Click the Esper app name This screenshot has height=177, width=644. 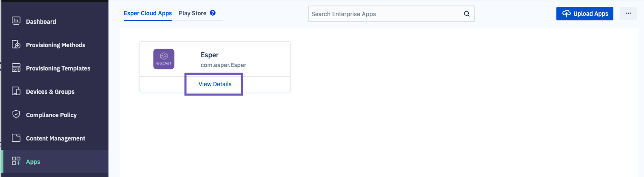(210, 55)
